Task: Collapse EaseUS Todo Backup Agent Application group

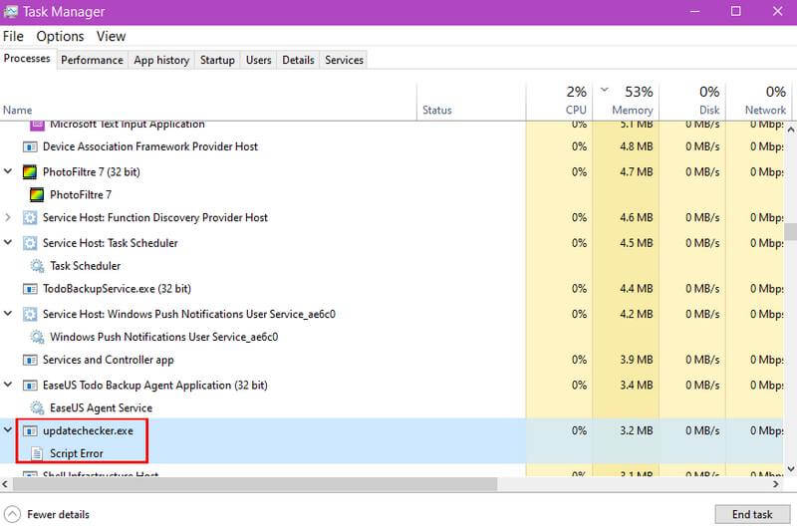Action: pyautogui.click(x=8, y=385)
